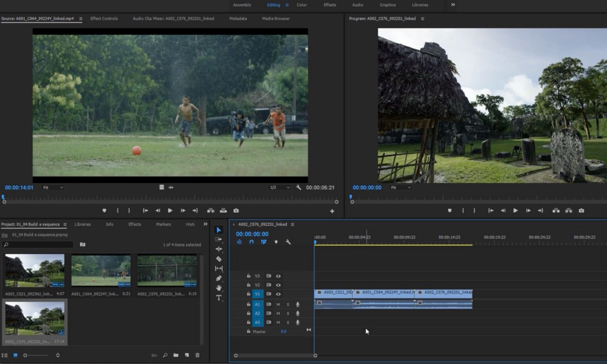
Task: Select the Track Select Forward tool
Action: click(219, 239)
